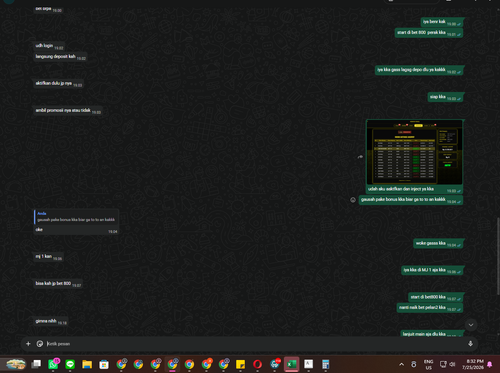Image resolution: width=500 pixels, height=373 pixels.
Task: Select message 'iya kka gass lagsg depo dlu'
Action: (419, 70)
